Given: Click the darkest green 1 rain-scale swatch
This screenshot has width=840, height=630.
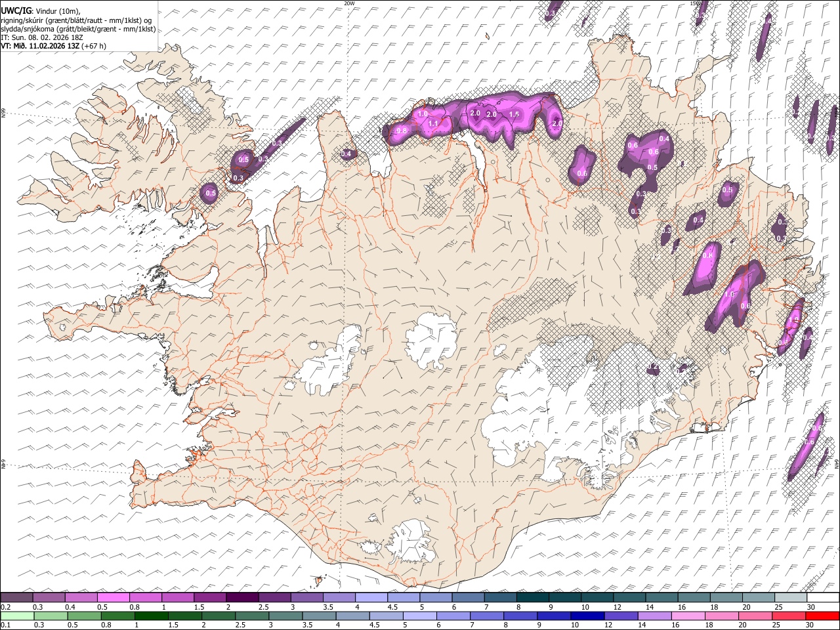Looking at the screenshot, I should click(x=151, y=616).
